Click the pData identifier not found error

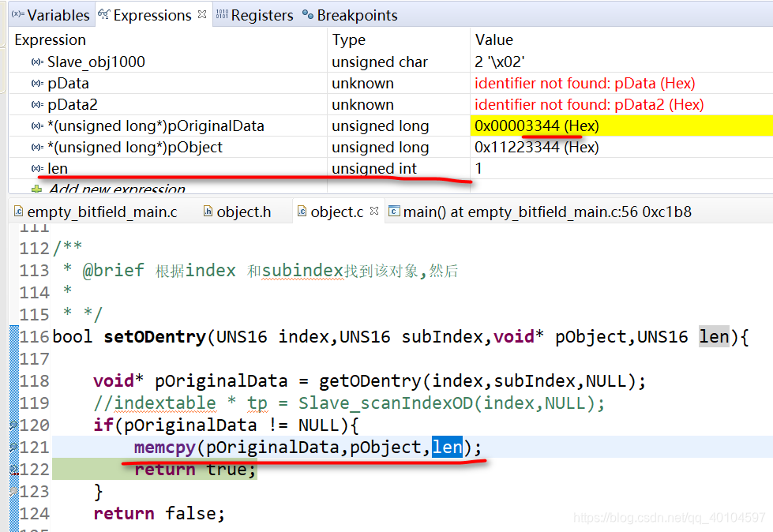click(584, 83)
